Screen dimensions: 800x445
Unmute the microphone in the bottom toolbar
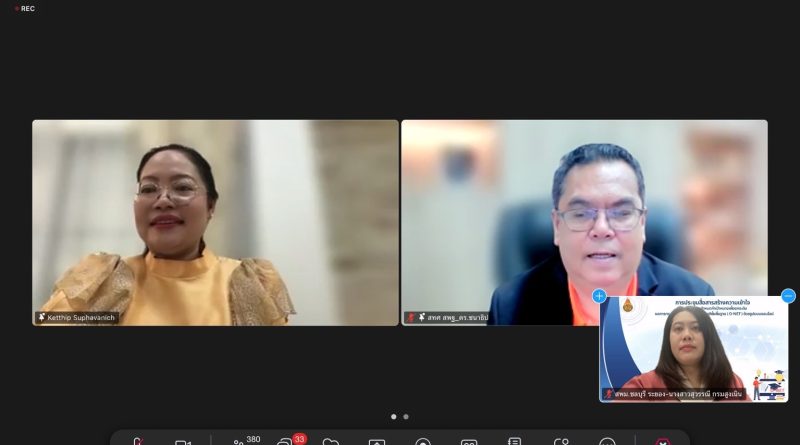point(137,441)
